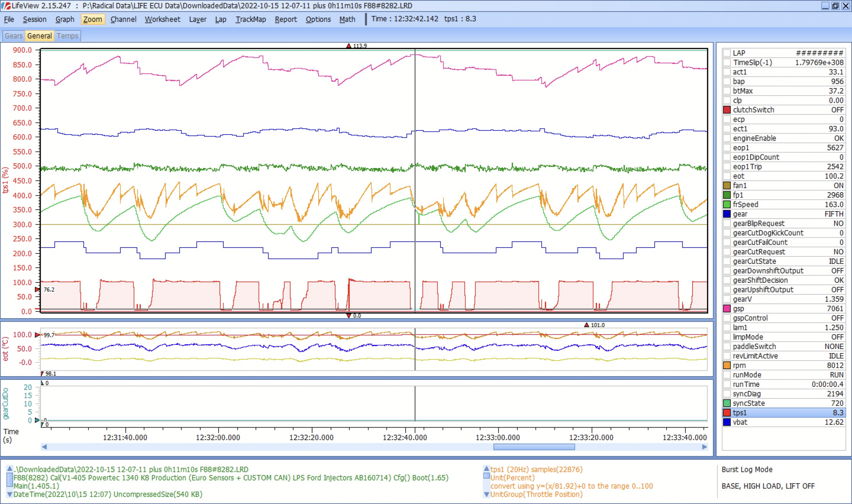
Task: Click the red cursor value marker 76.2
Action: click(38, 290)
